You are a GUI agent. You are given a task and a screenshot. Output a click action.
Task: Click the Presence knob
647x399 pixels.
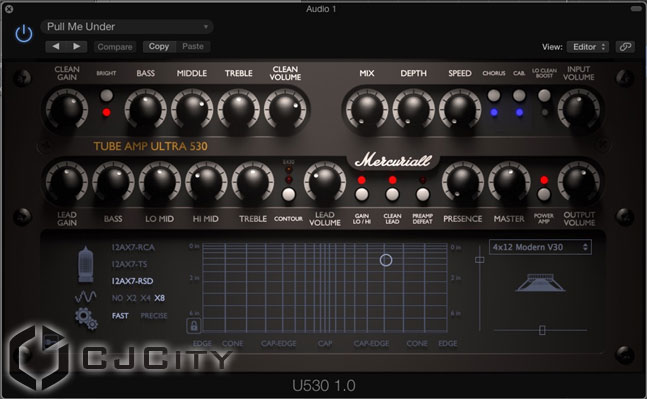click(x=463, y=182)
